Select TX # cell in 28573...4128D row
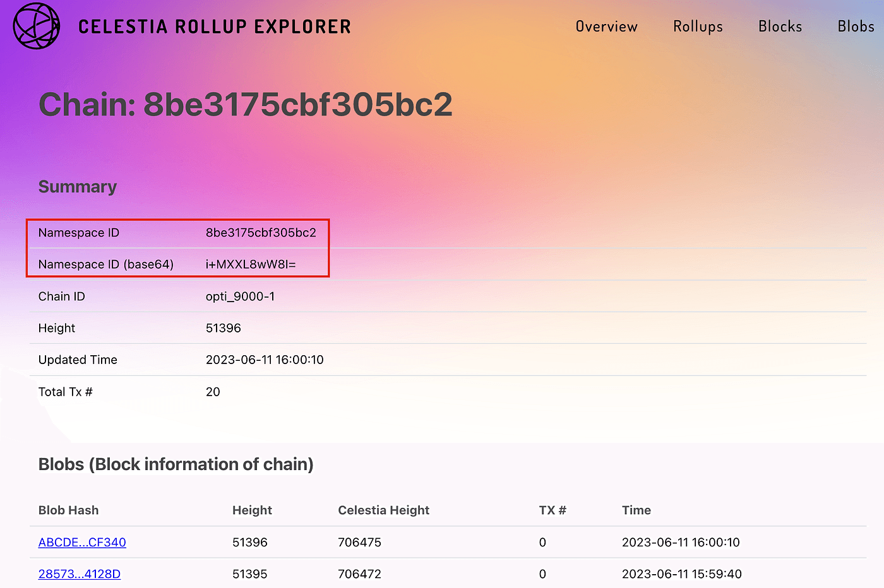884x588 pixels. (542, 573)
